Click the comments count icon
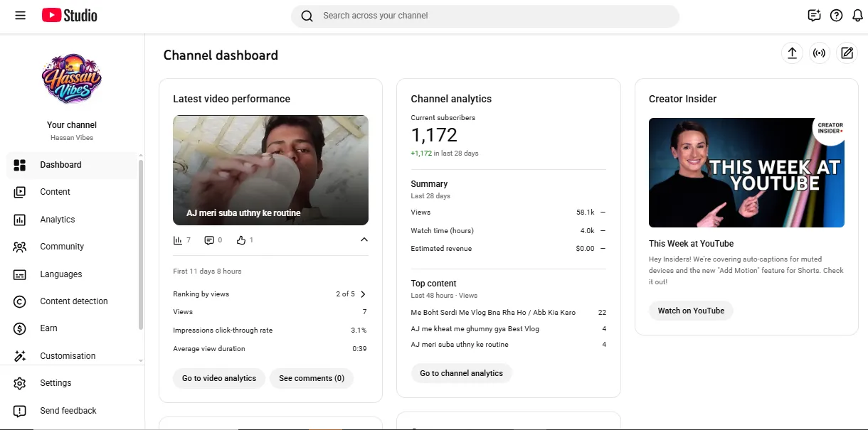The image size is (868, 430). pyautogui.click(x=209, y=240)
